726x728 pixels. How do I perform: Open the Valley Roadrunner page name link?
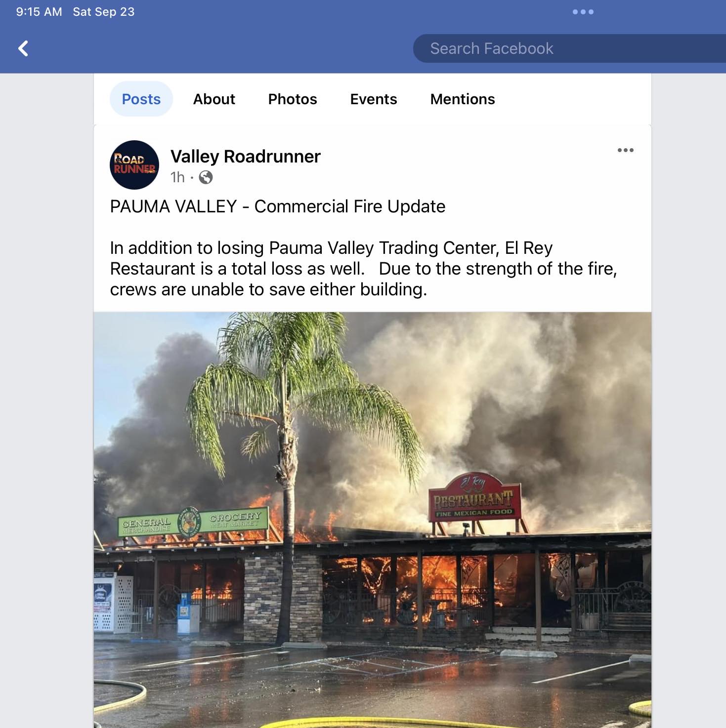point(246,156)
